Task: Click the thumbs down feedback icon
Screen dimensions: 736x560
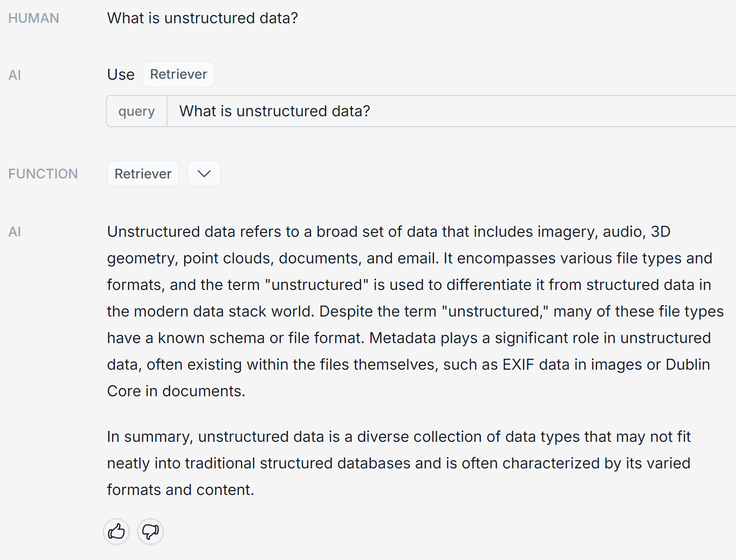Action: pos(151,532)
